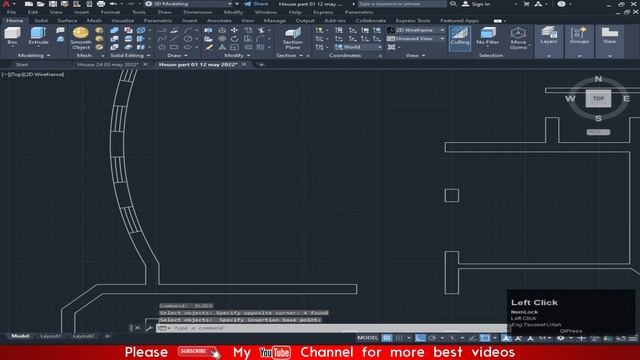
Task: Open the World coordinate system dropdown
Action: [x=358, y=47]
